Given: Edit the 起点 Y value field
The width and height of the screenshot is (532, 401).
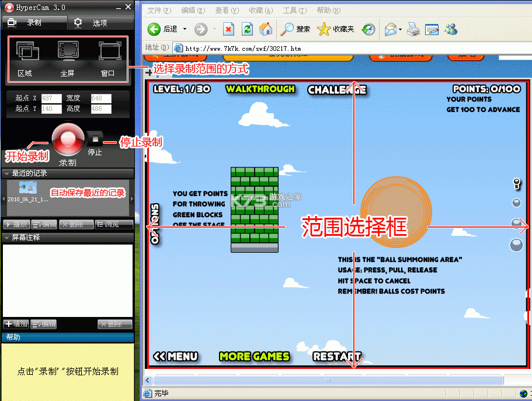Looking at the screenshot, I should pos(51,109).
